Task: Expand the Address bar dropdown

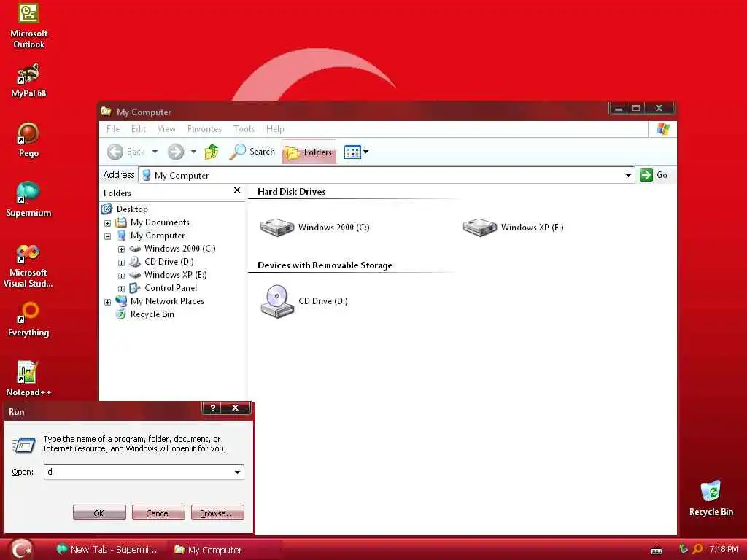Action: pyautogui.click(x=628, y=176)
